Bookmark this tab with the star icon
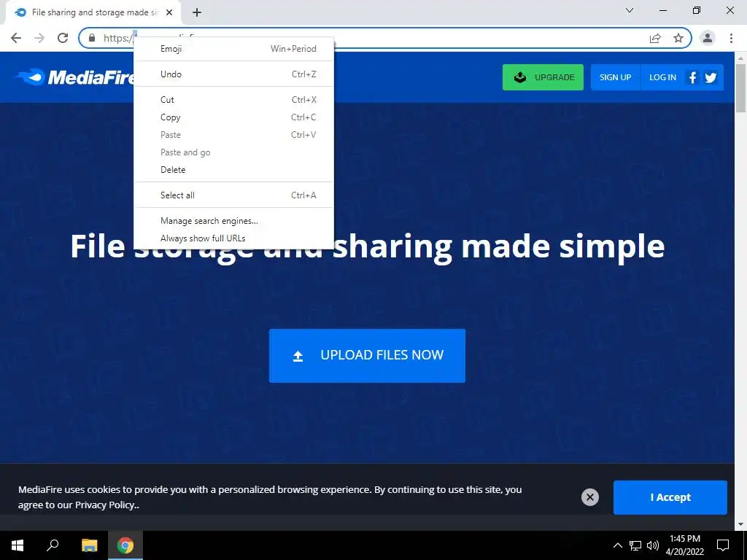This screenshot has height=560, width=747. coord(678,38)
